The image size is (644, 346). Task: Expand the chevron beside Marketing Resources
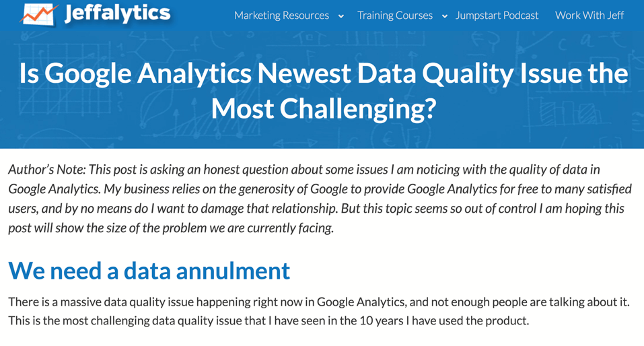click(x=341, y=16)
